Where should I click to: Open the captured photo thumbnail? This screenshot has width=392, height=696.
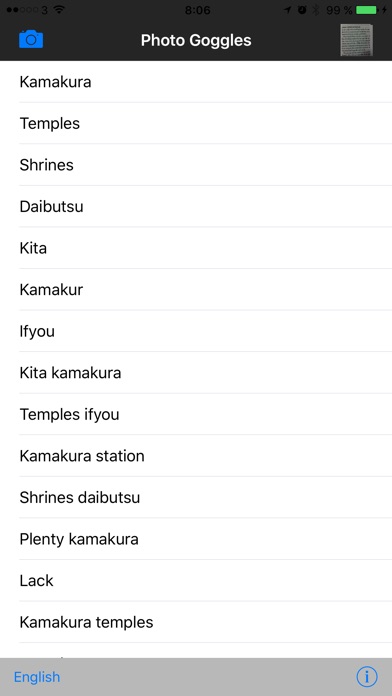[356, 40]
